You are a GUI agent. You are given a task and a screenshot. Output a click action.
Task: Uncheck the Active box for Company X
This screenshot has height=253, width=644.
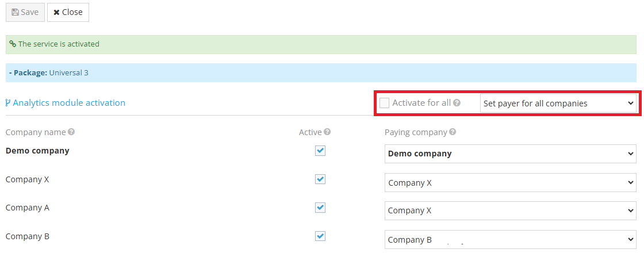pyautogui.click(x=320, y=179)
